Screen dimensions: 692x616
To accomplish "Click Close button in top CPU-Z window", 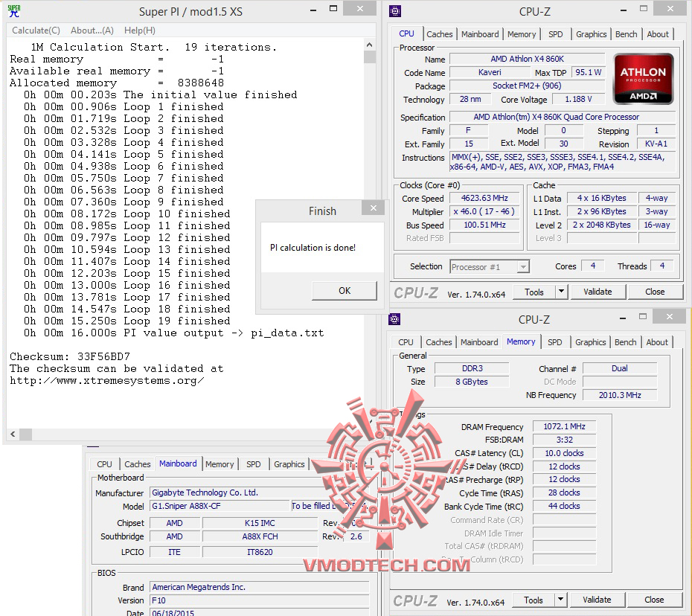I will click(x=655, y=292).
